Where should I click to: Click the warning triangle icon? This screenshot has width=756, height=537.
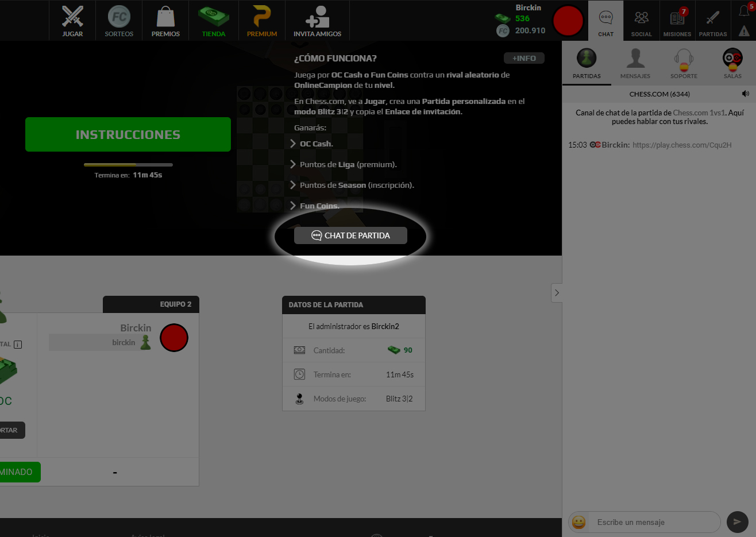[745, 31]
